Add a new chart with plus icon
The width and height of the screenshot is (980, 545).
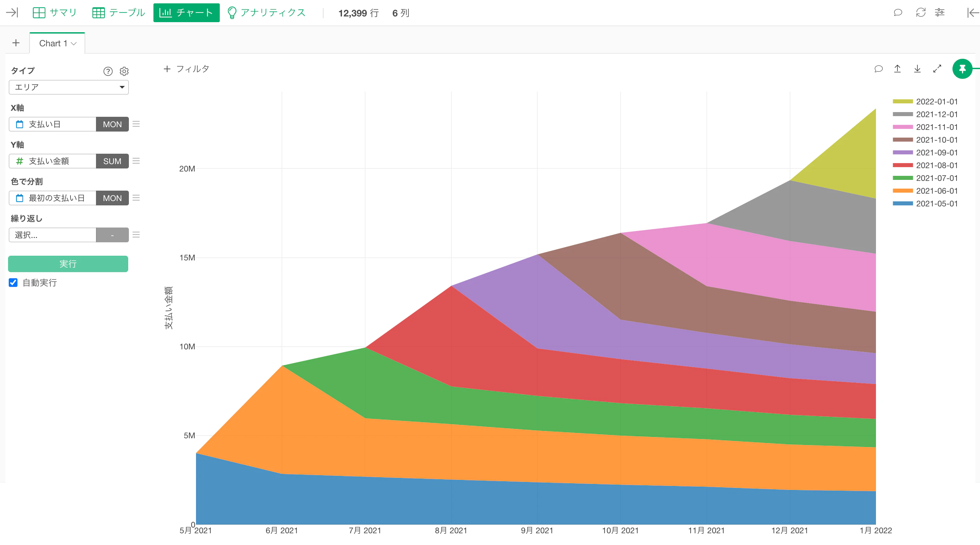coord(16,43)
